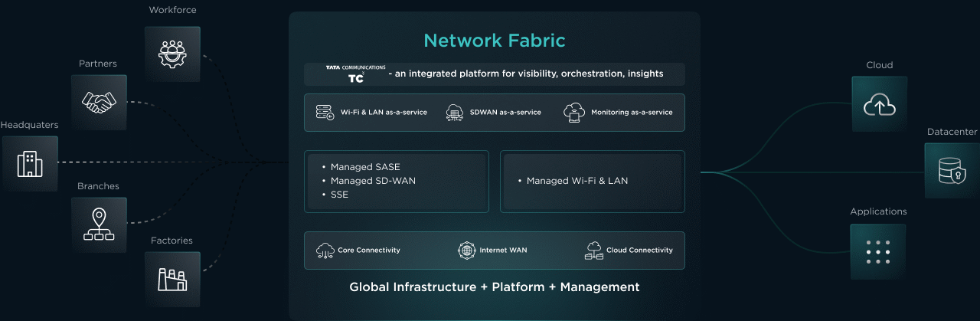Select the Factories icon tile
This screenshot has height=321, width=980.
[x=172, y=279]
